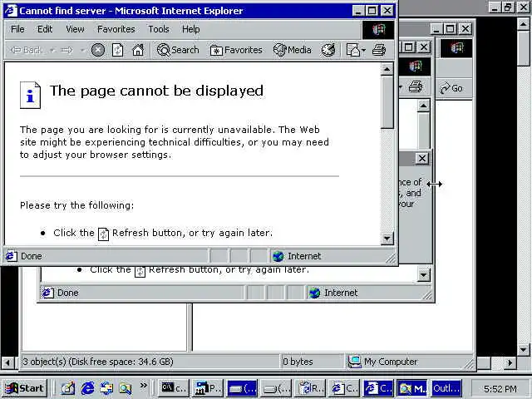532x399 pixels.
Task: Open the Favorites menu
Action: coord(116,29)
